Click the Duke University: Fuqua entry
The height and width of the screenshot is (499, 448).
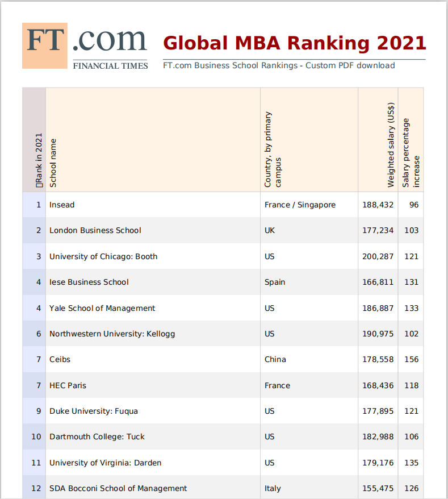pyautogui.click(x=94, y=411)
